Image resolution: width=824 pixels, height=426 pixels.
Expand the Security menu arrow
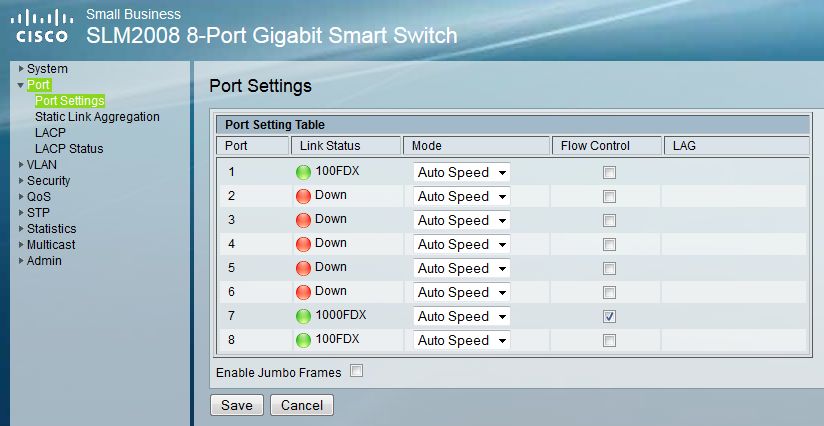point(21,180)
